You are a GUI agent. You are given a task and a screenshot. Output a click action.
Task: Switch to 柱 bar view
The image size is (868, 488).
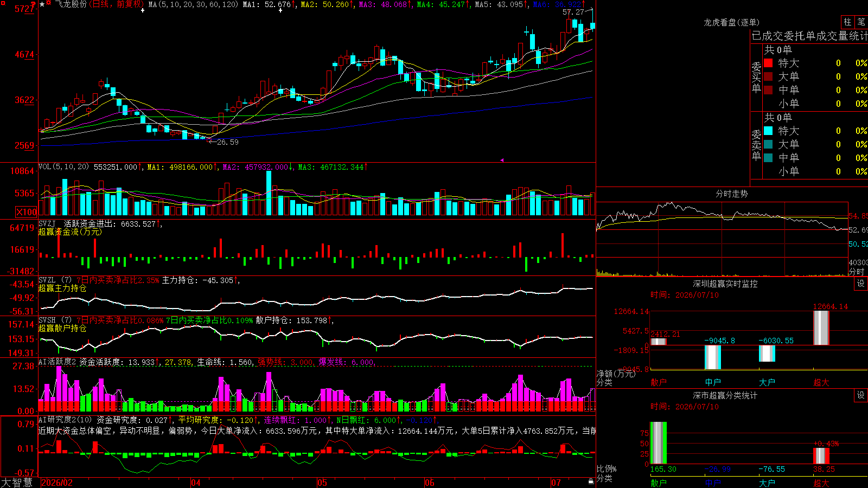point(847,22)
